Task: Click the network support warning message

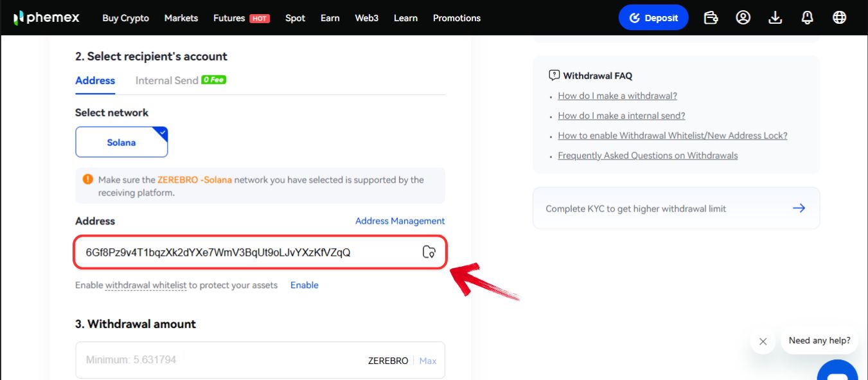Action: 260,186
